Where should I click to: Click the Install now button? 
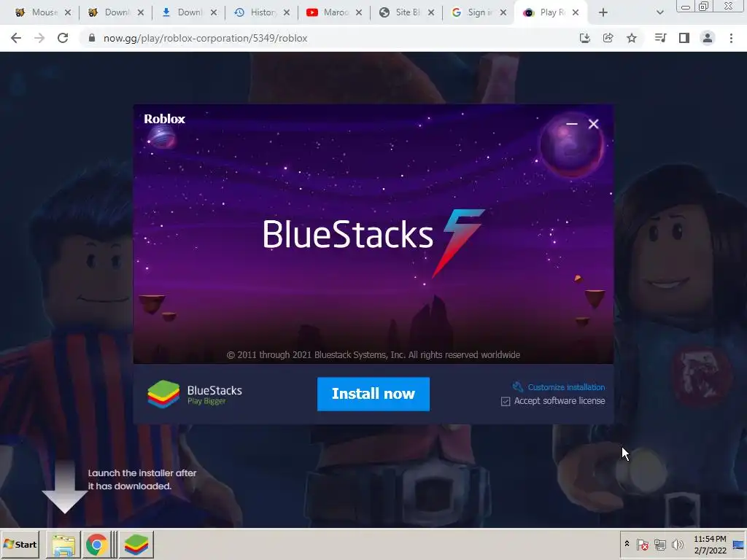(373, 394)
